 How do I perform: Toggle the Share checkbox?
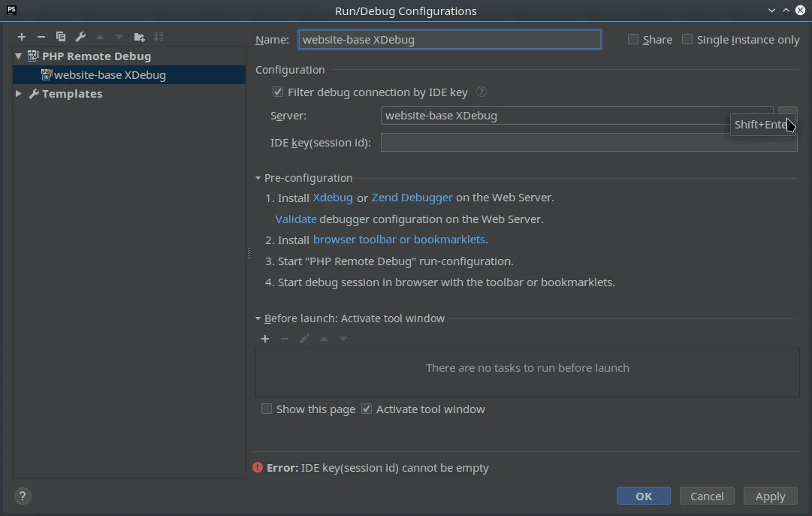coord(632,39)
